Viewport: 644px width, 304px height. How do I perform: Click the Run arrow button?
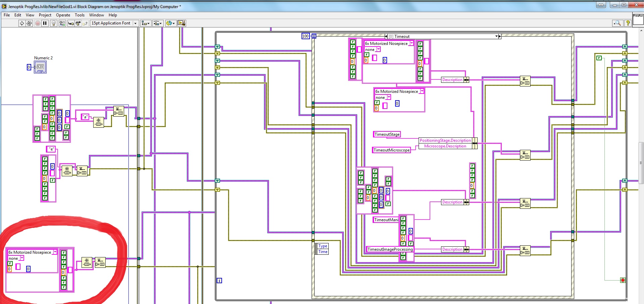22,23
